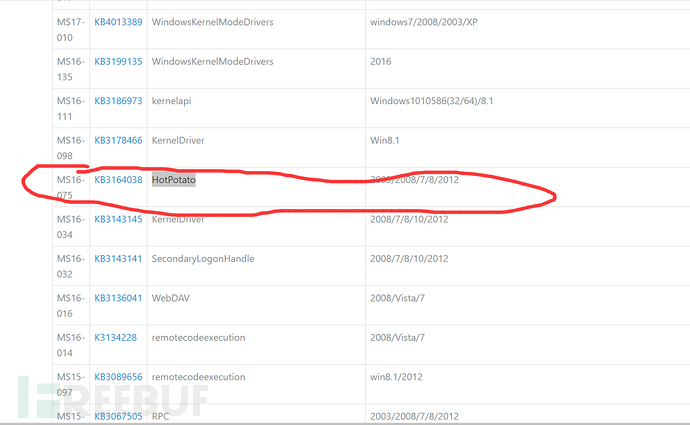Open the KB3186973 link
690x425 pixels.
(x=118, y=101)
